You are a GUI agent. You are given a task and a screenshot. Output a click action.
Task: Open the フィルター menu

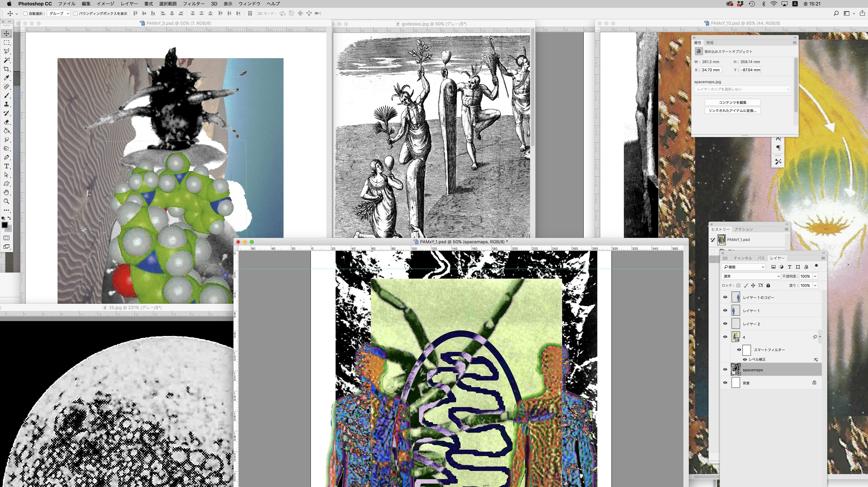(x=193, y=4)
